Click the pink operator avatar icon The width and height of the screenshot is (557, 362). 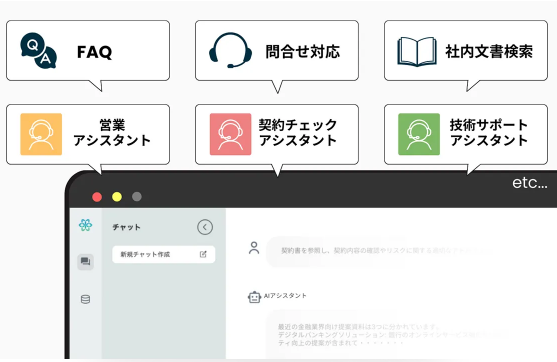231,134
